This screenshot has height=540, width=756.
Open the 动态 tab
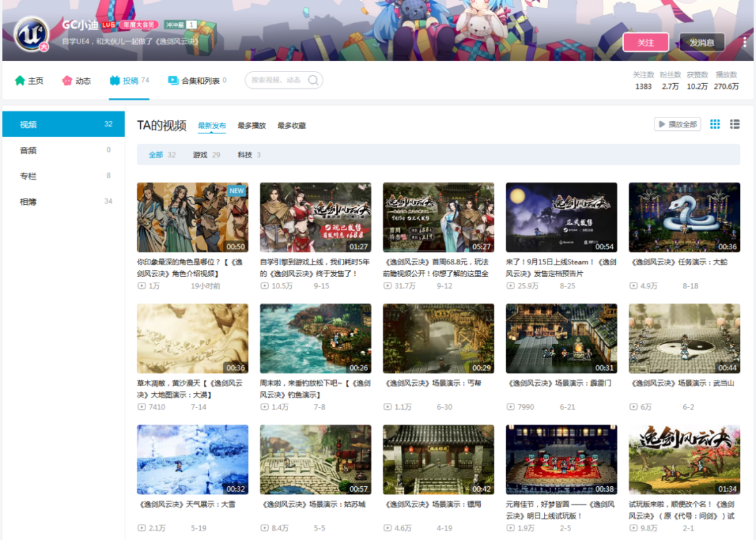click(x=77, y=80)
